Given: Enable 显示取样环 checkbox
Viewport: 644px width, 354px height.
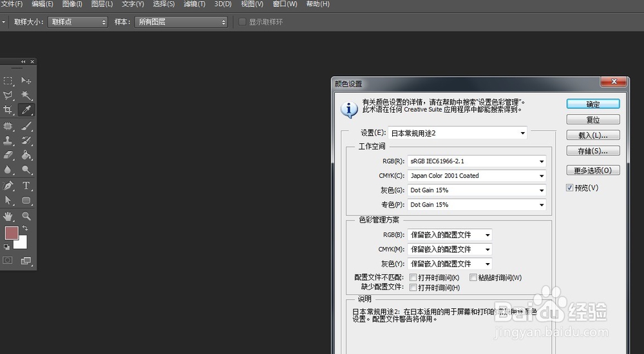Looking at the screenshot, I should [242, 22].
